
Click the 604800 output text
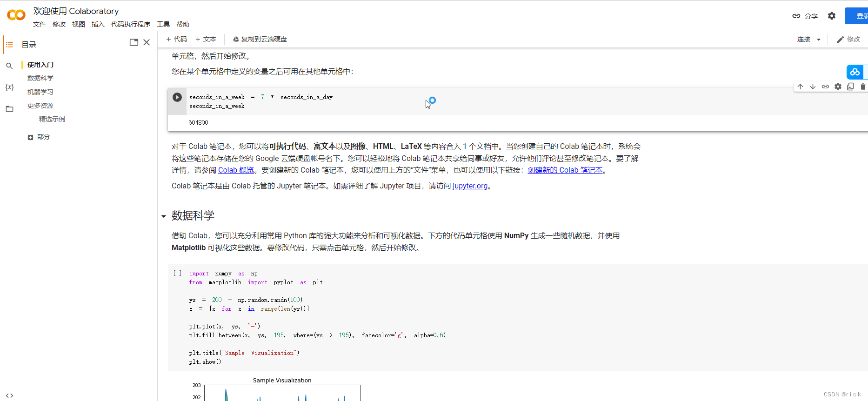coord(198,122)
